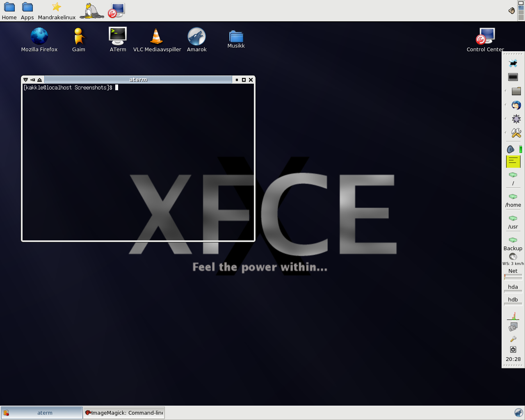Open the file manager folder in the side panel
Viewport: 525px width, 420px height.
click(x=516, y=91)
